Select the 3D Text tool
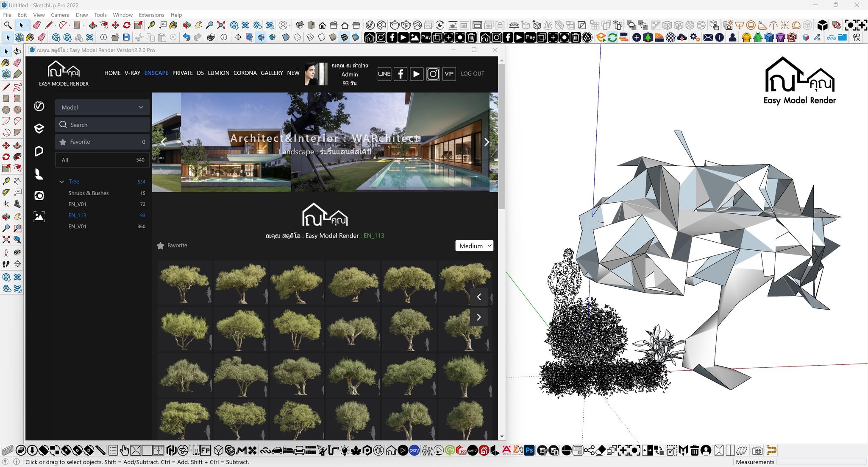 click(x=17, y=204)
